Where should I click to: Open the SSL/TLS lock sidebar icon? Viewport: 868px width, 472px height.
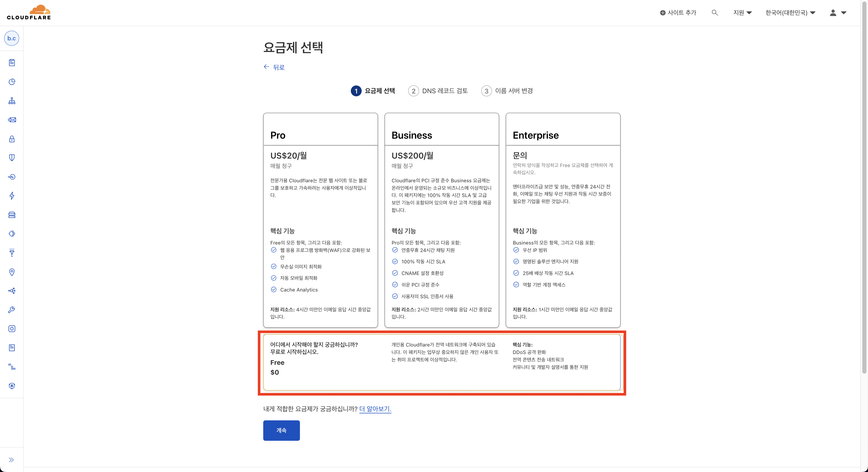coord(12,139)
